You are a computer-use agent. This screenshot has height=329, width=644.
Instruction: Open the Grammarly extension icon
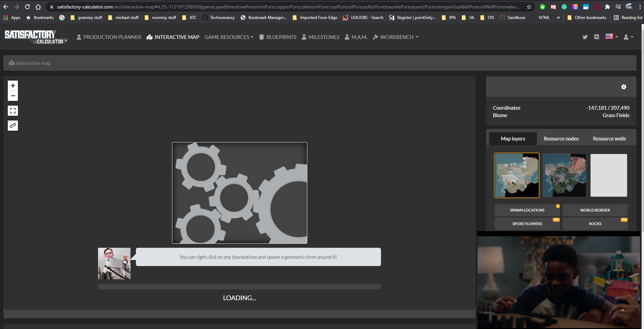click(x=564, y=7)
